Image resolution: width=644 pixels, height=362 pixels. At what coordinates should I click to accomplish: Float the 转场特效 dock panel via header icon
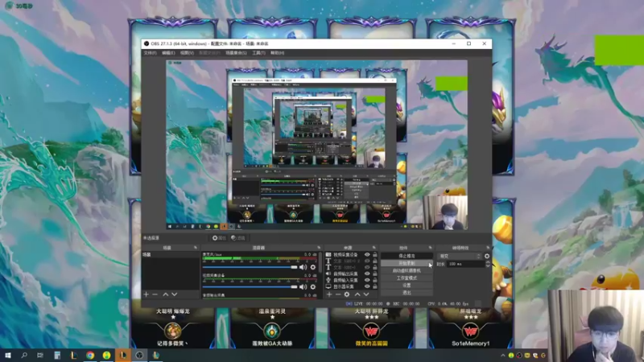point(488,248)
